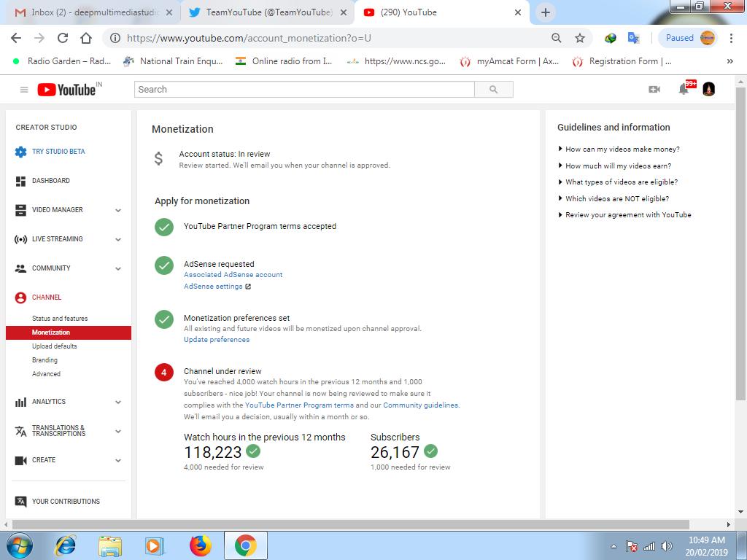Go back with browser back arrow
This screenshot has width=747, height=560.
[x=16, y=38]
